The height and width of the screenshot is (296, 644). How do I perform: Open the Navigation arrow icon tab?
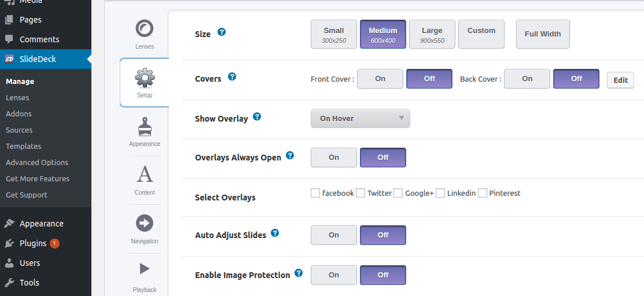click(x=145, y=223)
